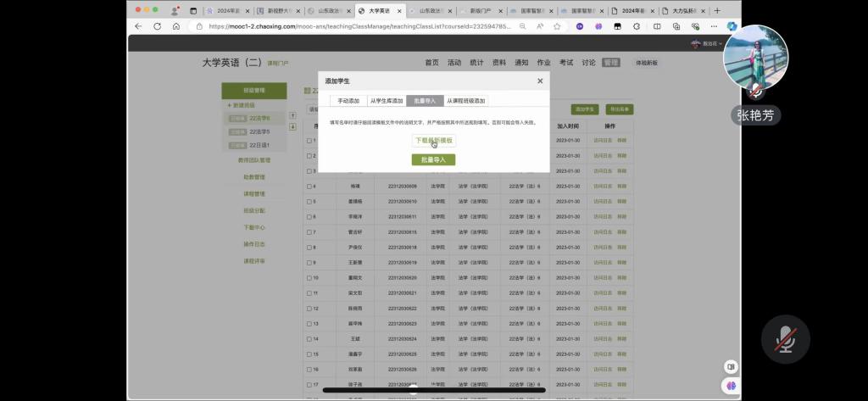Tick the checkbox for student row 10
868x401 pixels.
click(310, 278)
